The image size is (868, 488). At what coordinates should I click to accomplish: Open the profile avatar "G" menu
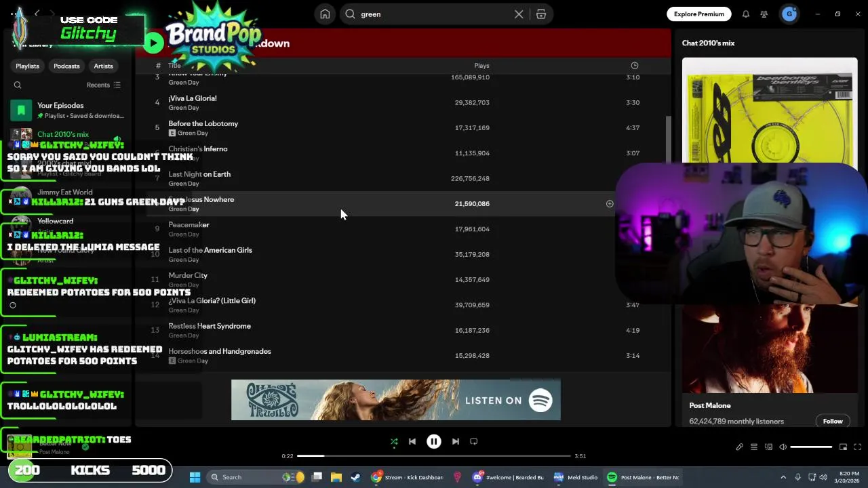(789, 14)
